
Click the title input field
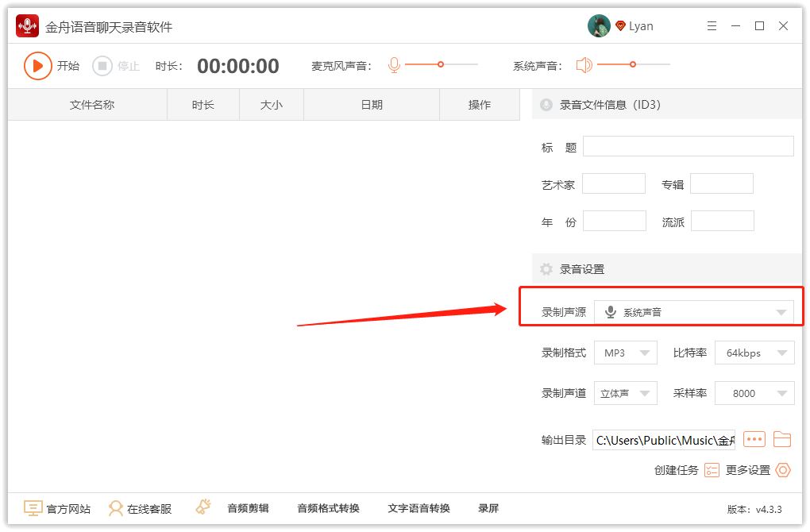(688, 146)
